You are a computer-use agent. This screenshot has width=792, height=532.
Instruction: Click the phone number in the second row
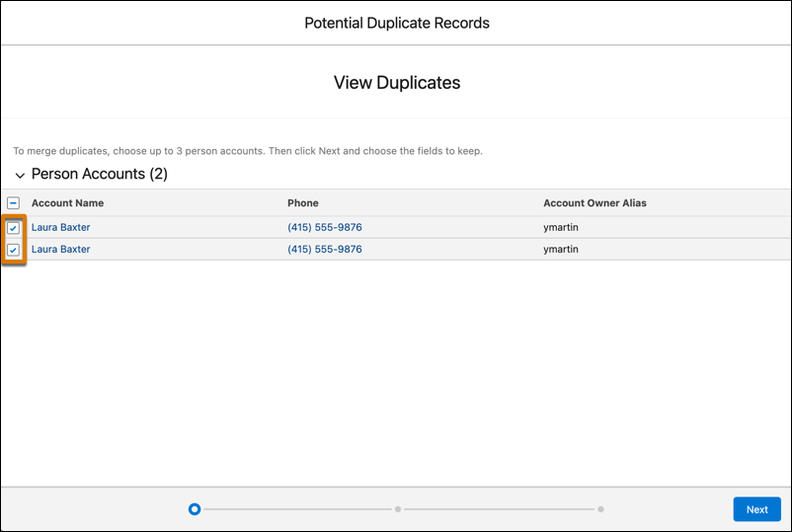(324, 250)
